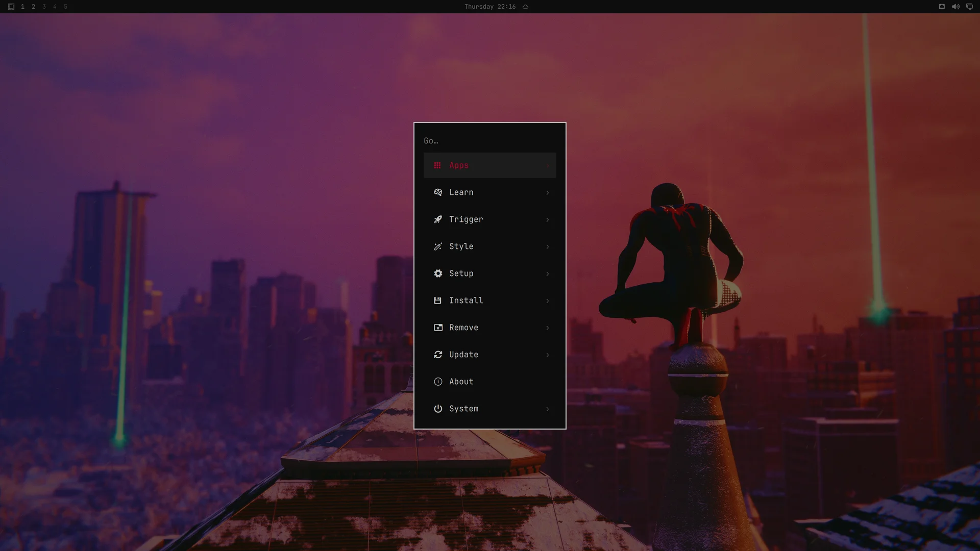The width and height of the screenshot is (980, 551).
Task: Click the Trigger rocket icon
Action: pyautogui.click(x=438, y=219)
